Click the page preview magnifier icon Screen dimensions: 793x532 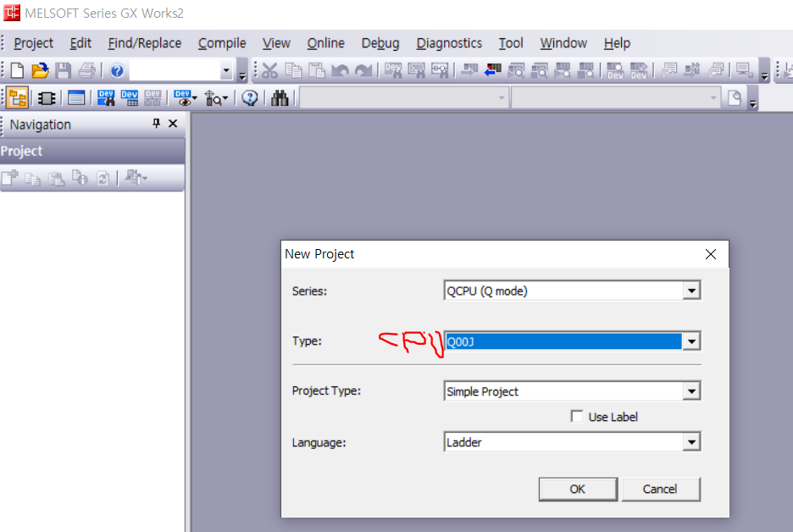click(x=735, y=97)
